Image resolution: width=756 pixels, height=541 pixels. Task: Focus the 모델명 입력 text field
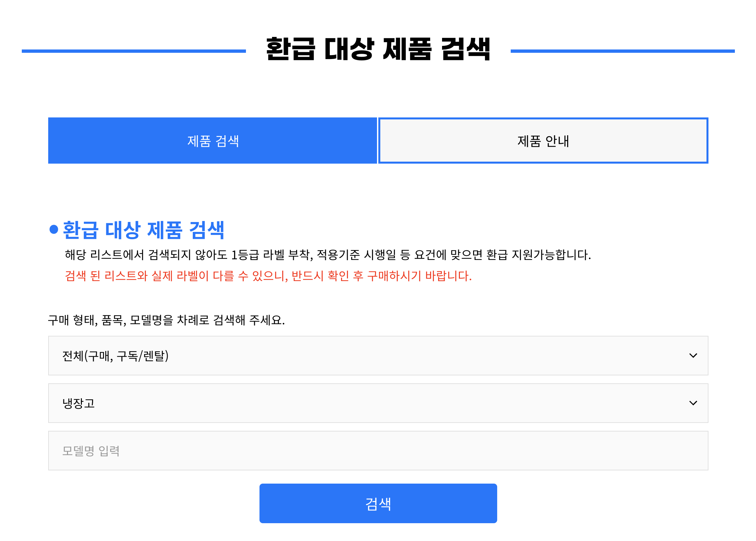378,451
